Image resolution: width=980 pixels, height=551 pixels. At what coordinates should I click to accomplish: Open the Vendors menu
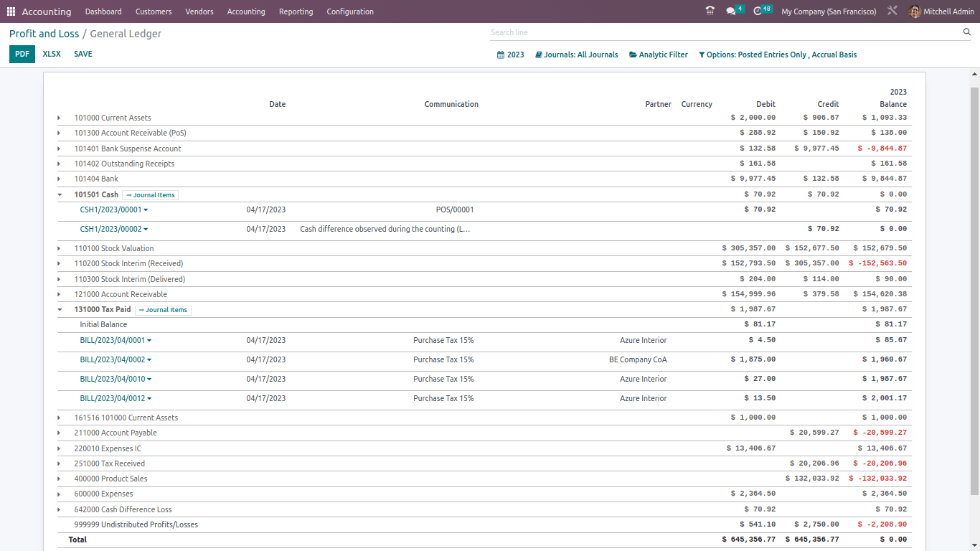tap(199, 11)
